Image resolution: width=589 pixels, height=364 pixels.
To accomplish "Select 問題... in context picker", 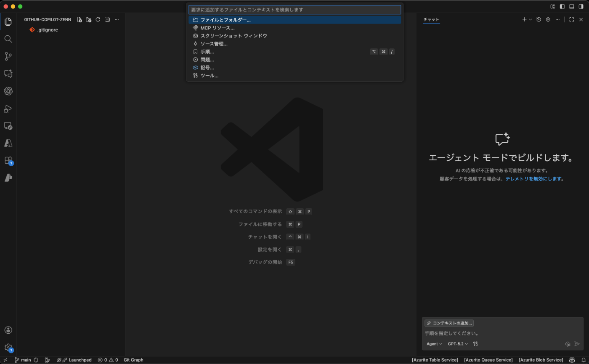I will click(294, 60).
